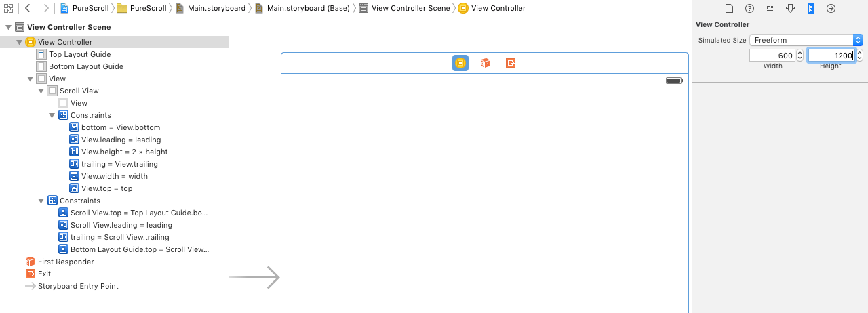
Task: Adjust the Width stepper
Action: pyautogui.click(x=800, y=56)
